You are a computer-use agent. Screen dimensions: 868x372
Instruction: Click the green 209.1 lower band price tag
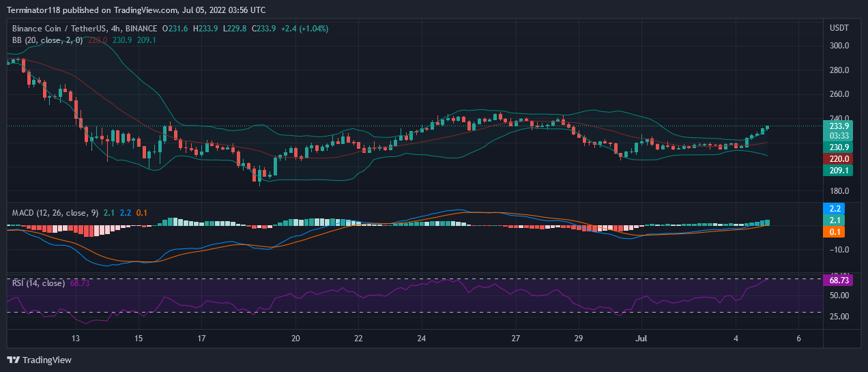(839, 171)
